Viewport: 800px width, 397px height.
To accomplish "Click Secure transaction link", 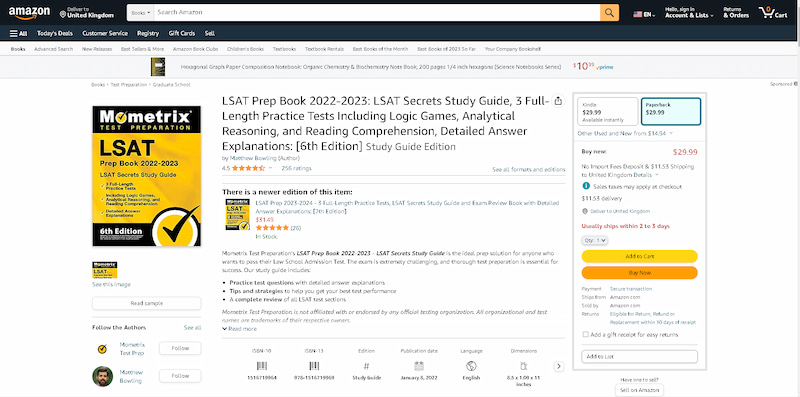I will point(631,289).
